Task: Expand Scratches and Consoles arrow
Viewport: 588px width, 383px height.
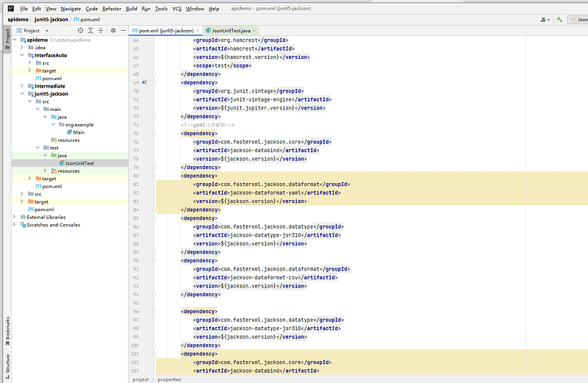Action: pos(15,225)
